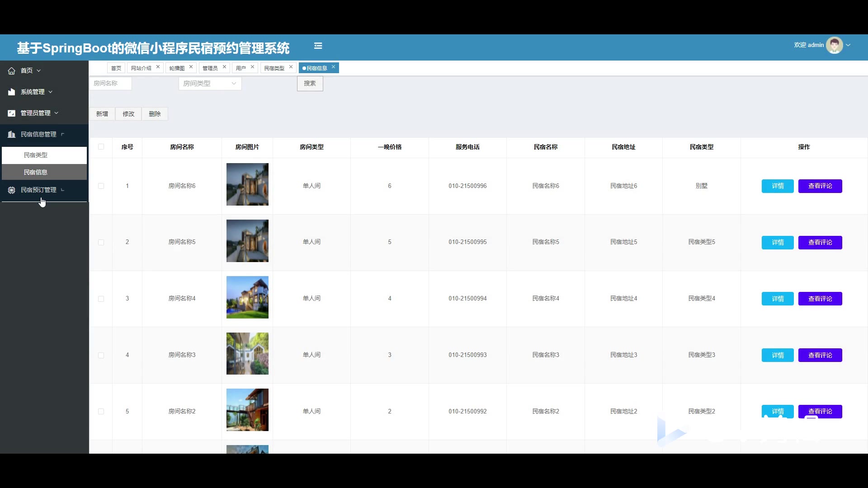This screenshot has height=488, width=868.
Task: Toggle the select-all header checkbox
Action: 101,147
